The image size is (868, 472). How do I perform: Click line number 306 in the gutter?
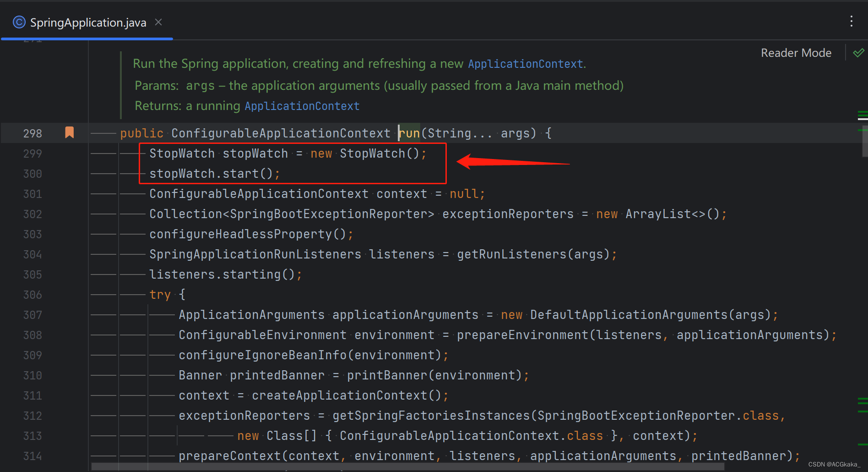pyautogui.click(x=33, y=295)
